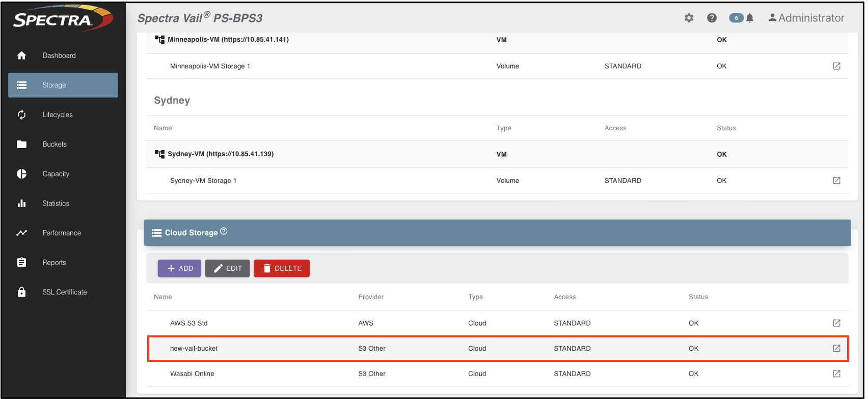The height and width of the screenshot is (399, 868).
Task: Click Provider column header in Cloud Storage
Action: [371, 297]
